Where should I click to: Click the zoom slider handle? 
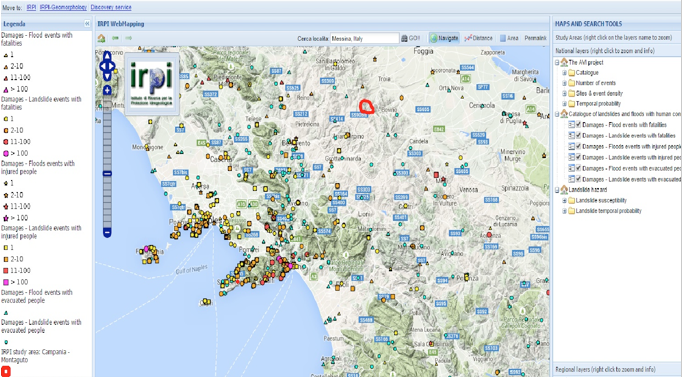tap(107, 173)
